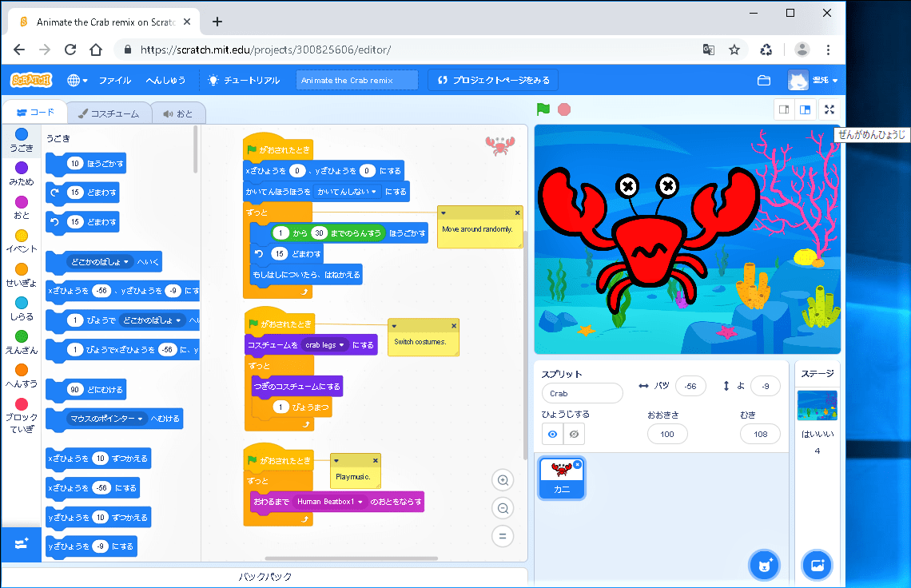Stop the project with the red stop button
Image resolution: width=911 pixels, height=588 pixels.
pyautogui.click(x=564, y=109)
